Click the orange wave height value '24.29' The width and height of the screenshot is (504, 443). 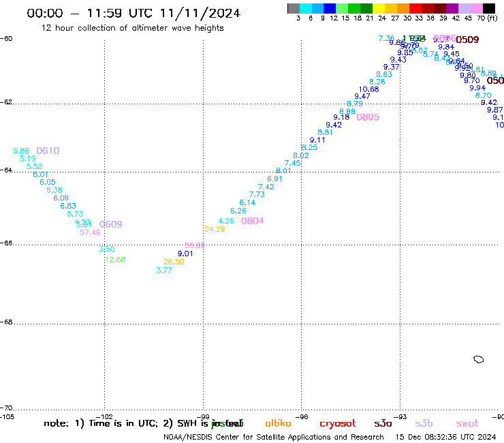point(215,229)
